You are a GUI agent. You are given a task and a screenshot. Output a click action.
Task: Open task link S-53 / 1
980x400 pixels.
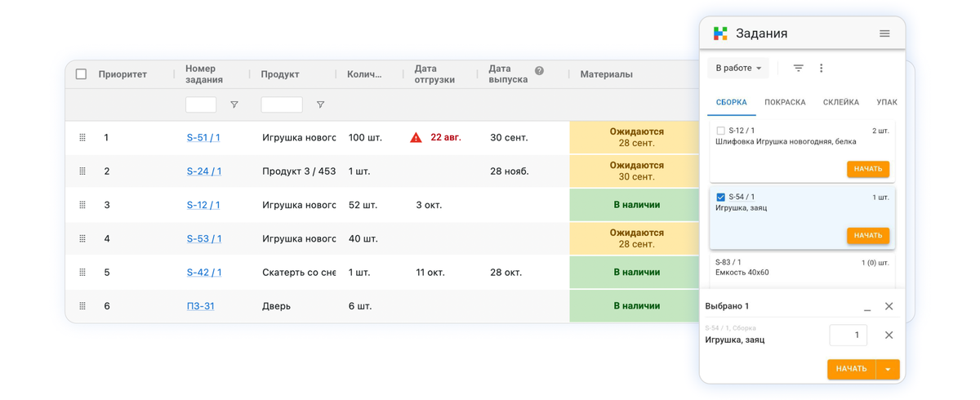[x=204, y=239]
